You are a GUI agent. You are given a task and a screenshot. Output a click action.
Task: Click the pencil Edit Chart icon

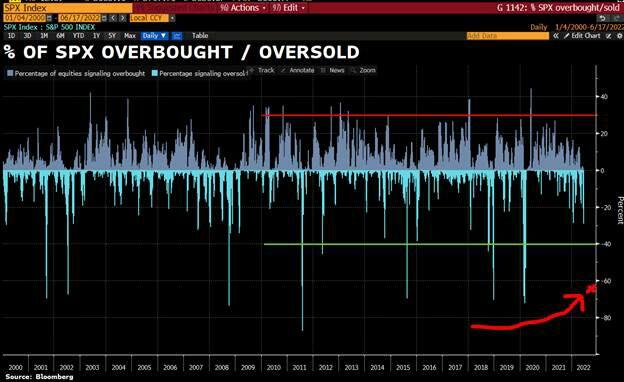[x=567, y=36]
